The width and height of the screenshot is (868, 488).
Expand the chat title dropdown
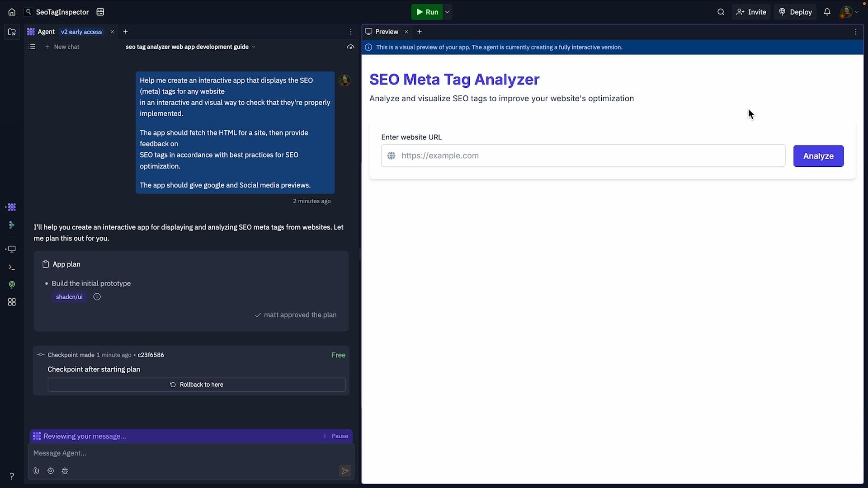254,47
